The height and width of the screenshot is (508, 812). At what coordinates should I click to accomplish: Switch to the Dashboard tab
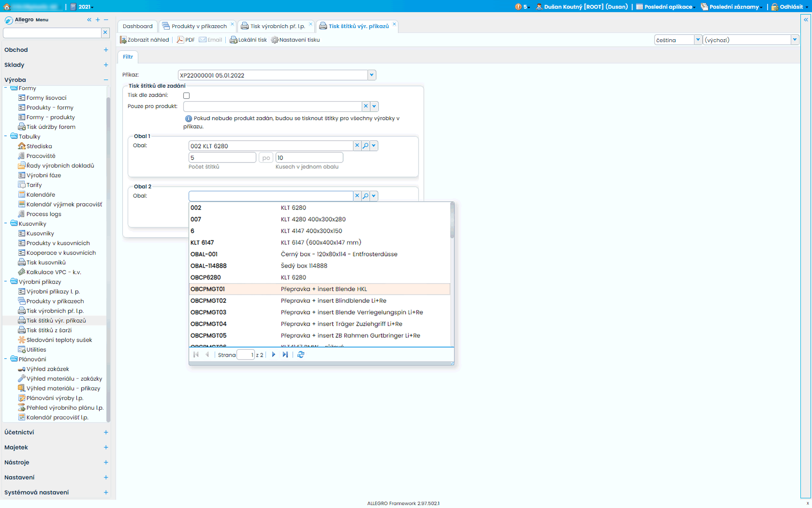[x=137, y=26]
